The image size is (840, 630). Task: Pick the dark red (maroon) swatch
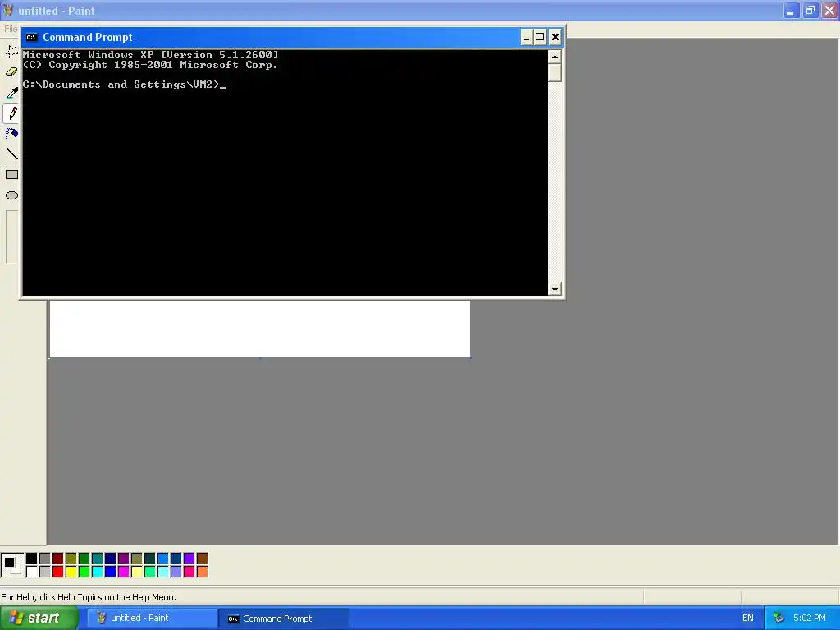pos(58,558)
